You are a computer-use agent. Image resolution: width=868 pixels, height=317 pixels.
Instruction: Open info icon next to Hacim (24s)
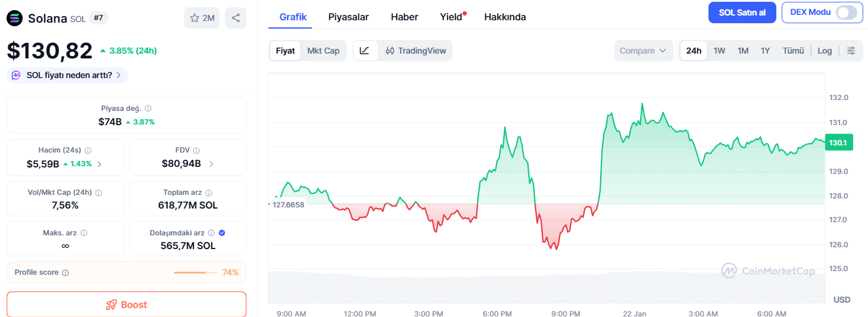click(x=88, y=151)
